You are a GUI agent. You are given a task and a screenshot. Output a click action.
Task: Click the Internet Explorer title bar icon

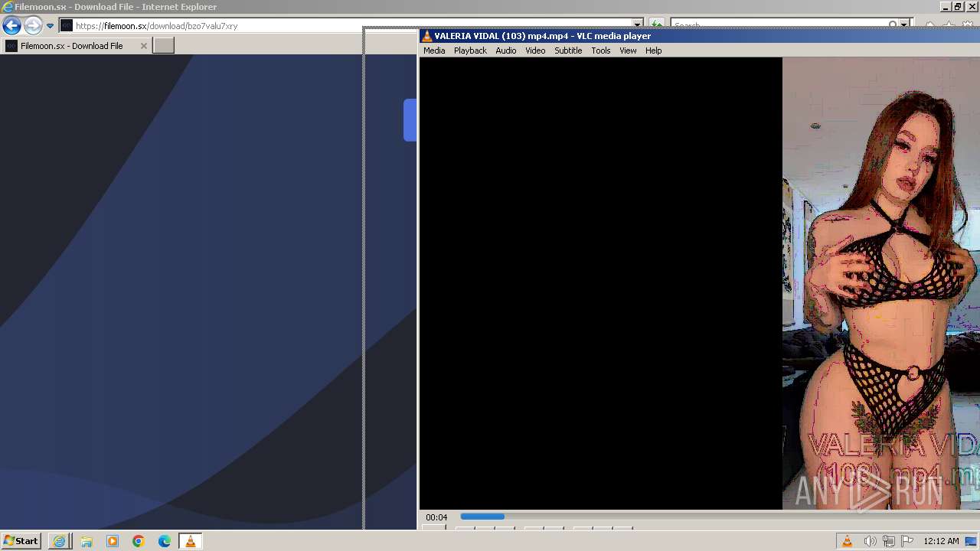8,7
